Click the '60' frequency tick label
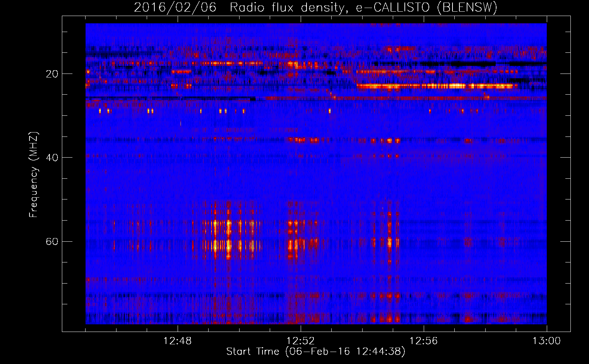 (x=52, y=241)
